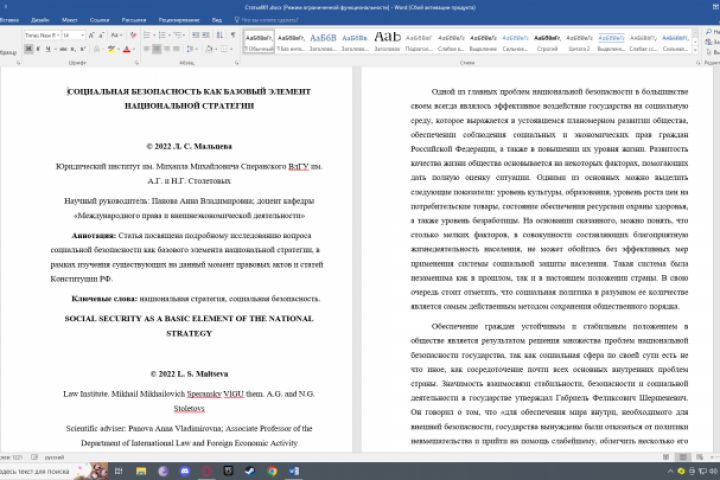This screenshot has width=720, height=480.
Task: Open the bullets list button
Action: tap(146, 35)
